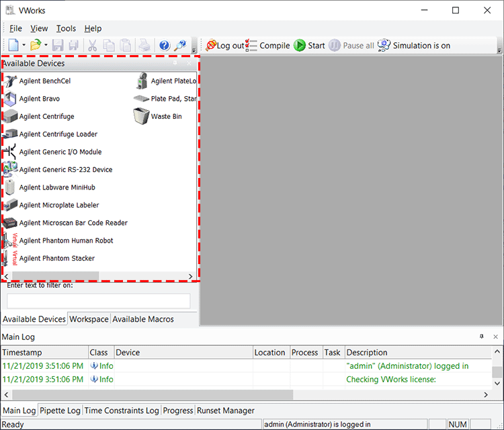Click the device list scroll left arrow
Viewport: 504px width, 430px height.
pos(7,276)
